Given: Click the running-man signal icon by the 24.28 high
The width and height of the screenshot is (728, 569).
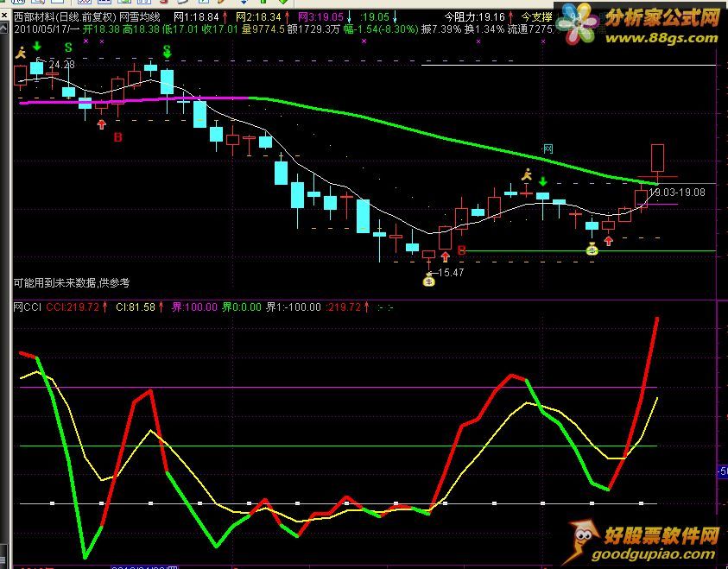Looking at the screenshot, I should tap(21, 53).
